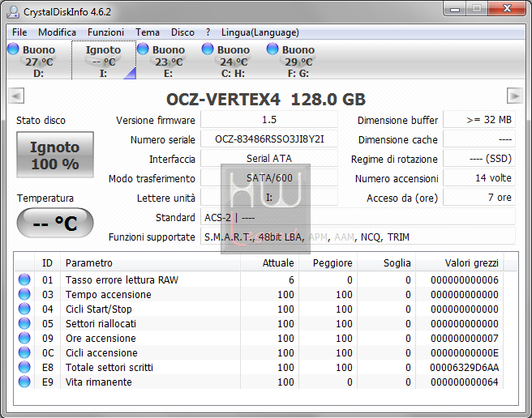This screenshot has width=532, height=418.
Task: Open the File menu
Action: (x=19, y=32)
